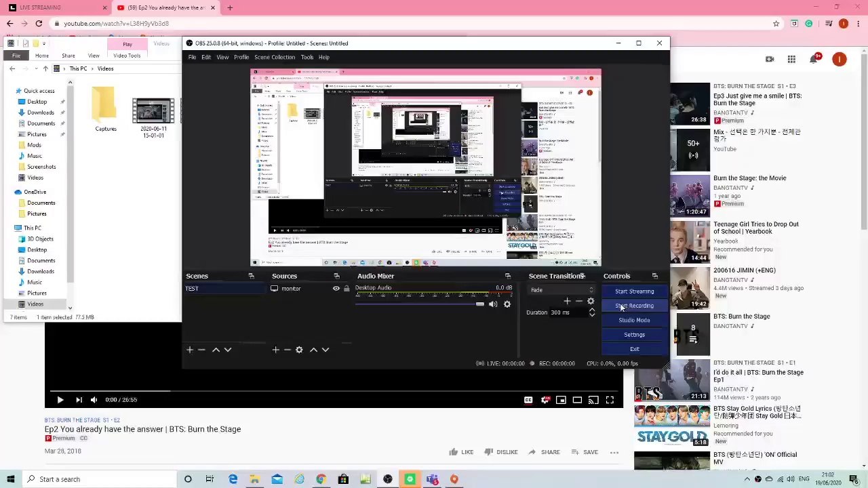Image resolution: width=868 pixels, height=488 pixels.
Task: Toggle lock on monitor source
Action: pos(347,289)
